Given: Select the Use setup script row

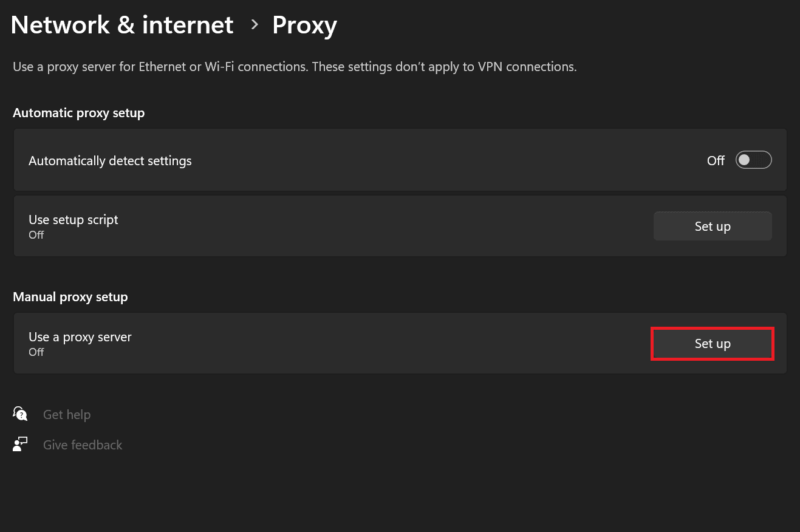Looking at the screenshot, I should (x=304, y=225).
